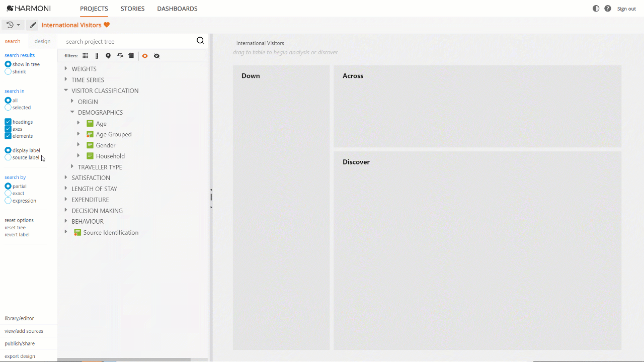
Task: Click the map pin filter icon
Action: tap(108, 56)
